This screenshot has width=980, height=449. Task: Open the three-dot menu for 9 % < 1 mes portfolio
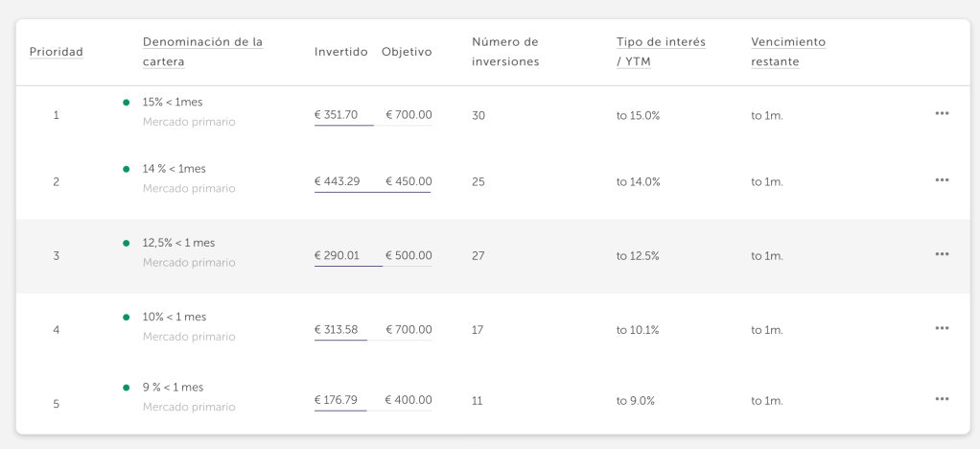click(x=941, y=398)
